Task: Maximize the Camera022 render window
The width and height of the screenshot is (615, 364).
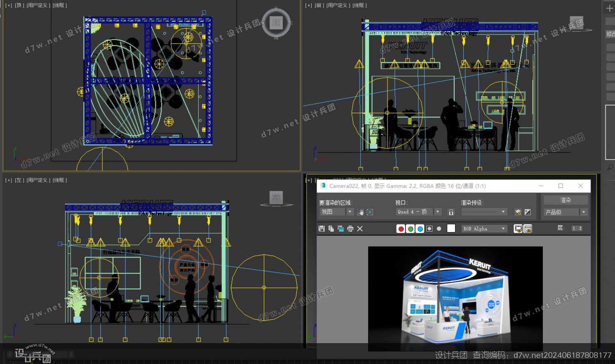Action: click(x=560, y=186)
